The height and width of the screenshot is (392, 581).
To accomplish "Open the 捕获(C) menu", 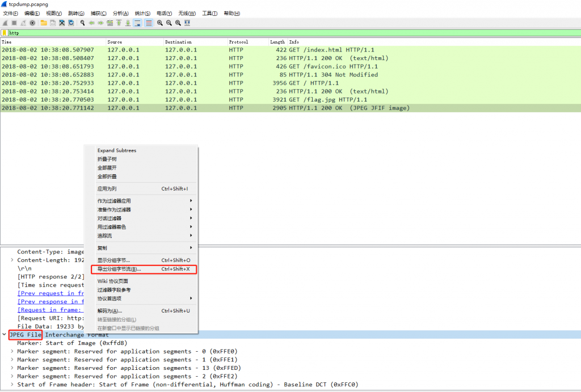I will coord(98,14).
